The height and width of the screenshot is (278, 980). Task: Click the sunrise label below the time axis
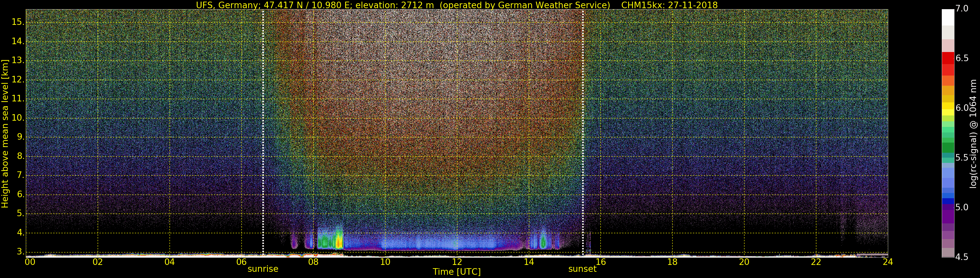pyautogui.click(x=263, y=269)
